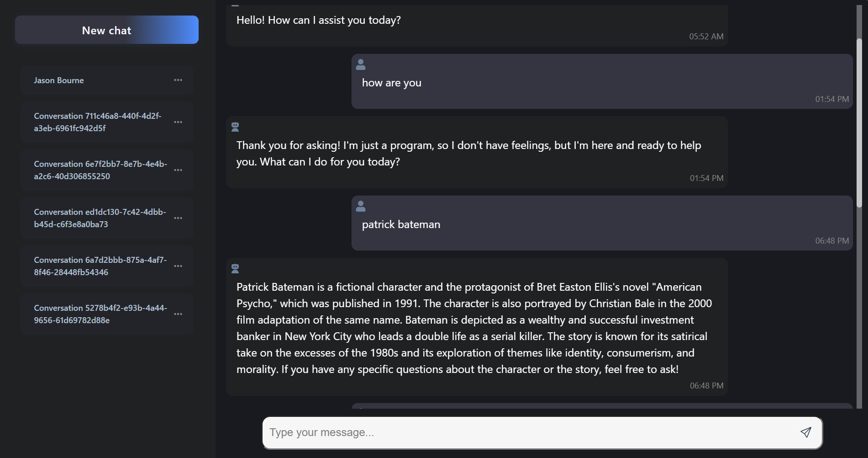Show more options for Conversation 5278b4f2
This screenshot has height=458, width=868.
pos(178,314)
